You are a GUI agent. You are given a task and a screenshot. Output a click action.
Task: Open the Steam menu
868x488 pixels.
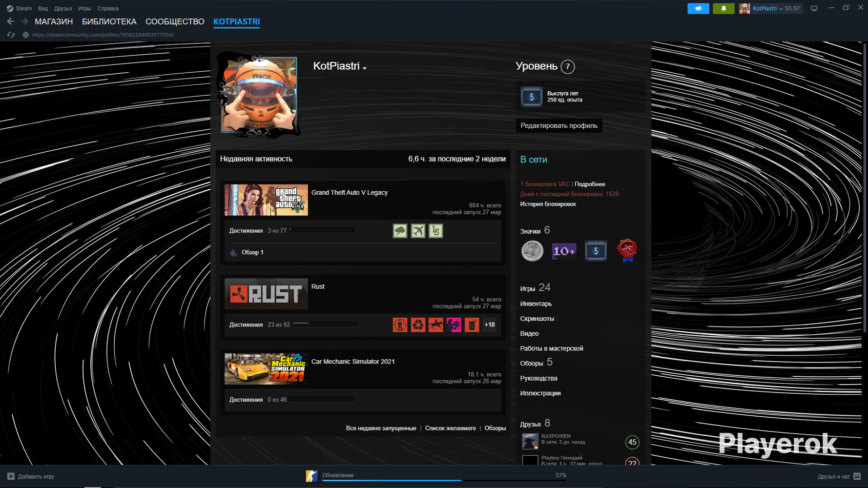point(23,8)
